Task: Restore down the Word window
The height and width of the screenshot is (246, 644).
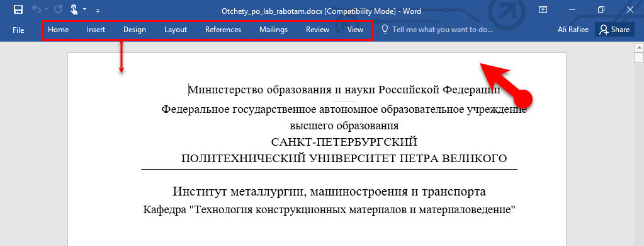Action: pyautogui.click(x=601, y=9)
